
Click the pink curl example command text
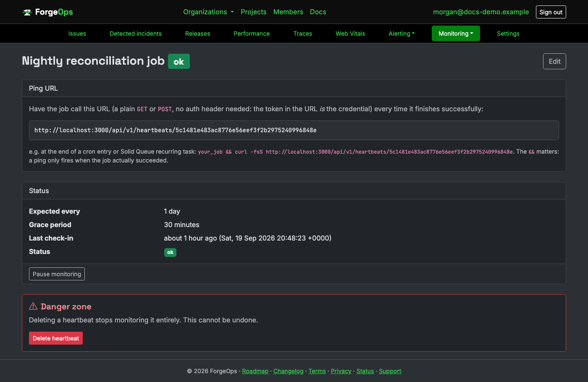pyautogui.click(x=355, y=152)
